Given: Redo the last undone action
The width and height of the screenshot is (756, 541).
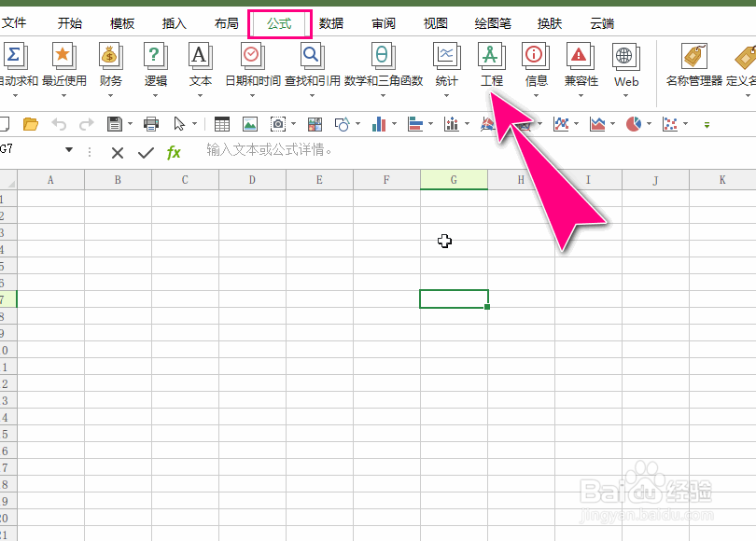Looking at the screenshot, I should (86, 124).
